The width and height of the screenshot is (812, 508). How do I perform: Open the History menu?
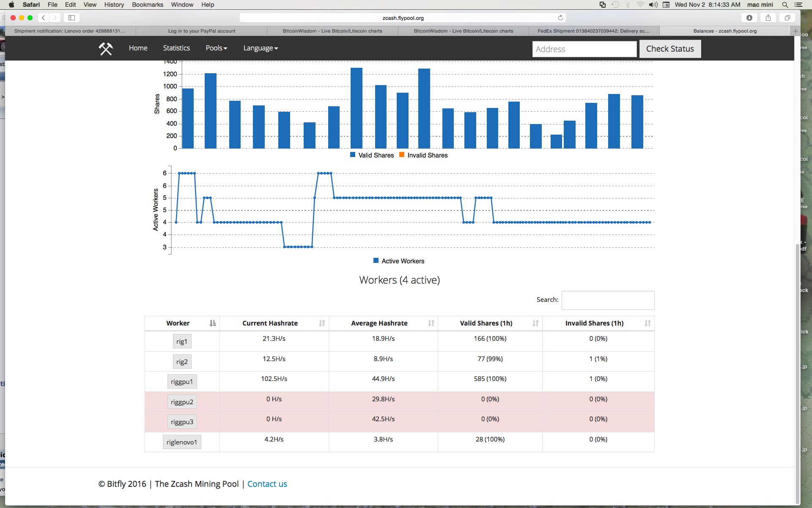point(114,5)
